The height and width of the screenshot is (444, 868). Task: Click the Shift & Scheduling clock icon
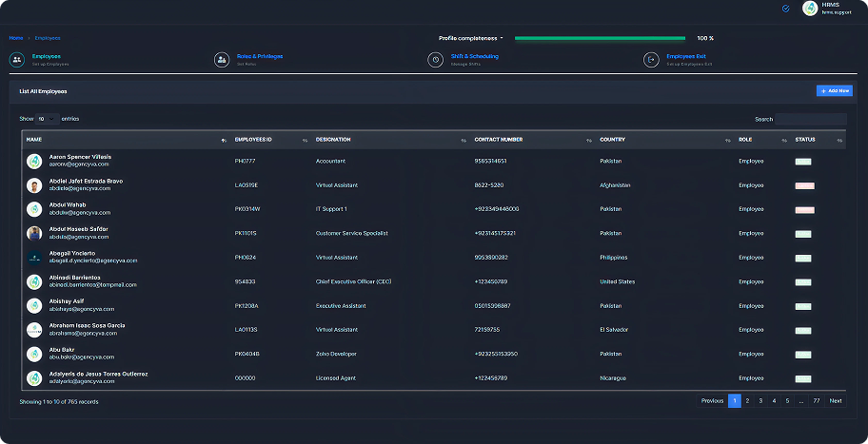coord(435,59)
